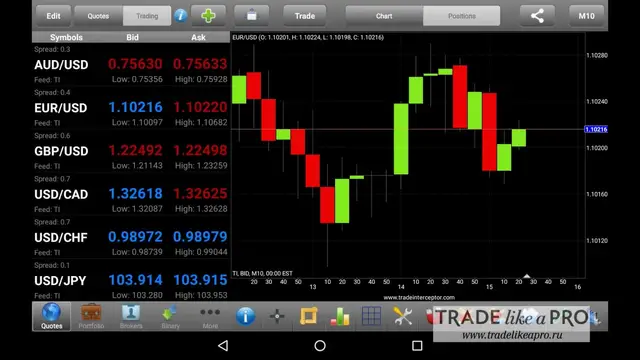Tap EUR/USD bid price 1.10216
The height and width of the screenshot is (360, 640).
pos(135,107)
